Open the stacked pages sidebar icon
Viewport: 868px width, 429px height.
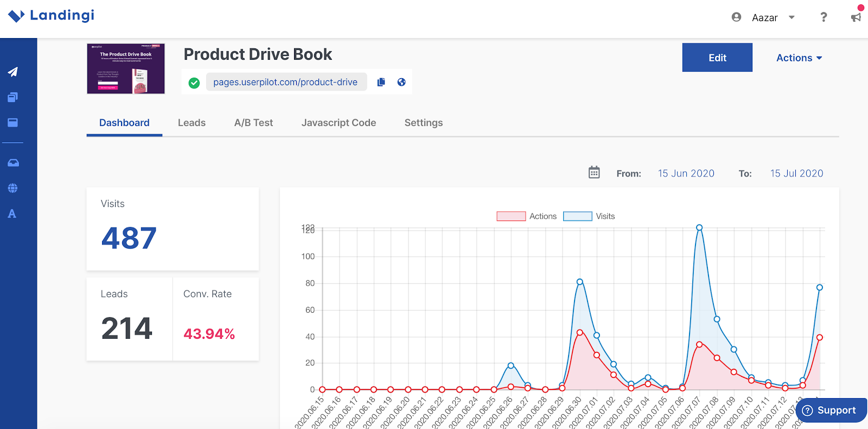pyautogui.click(x=13, y=97)
